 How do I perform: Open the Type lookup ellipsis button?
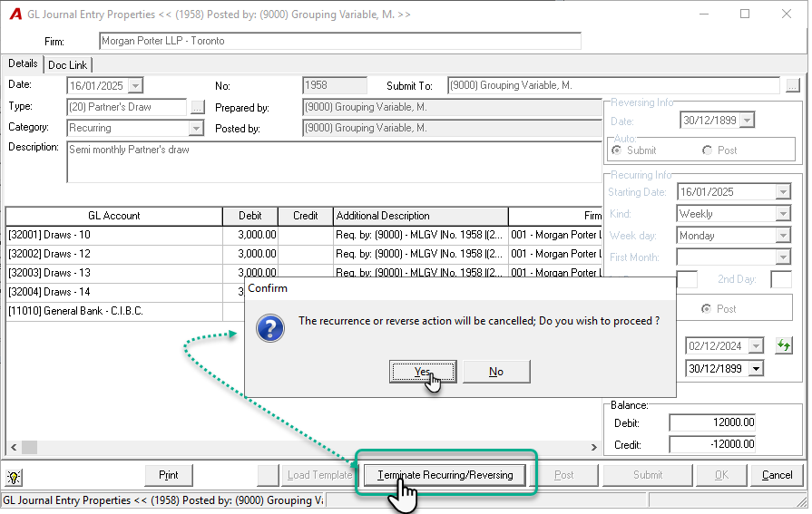click(x=197, y=107)
